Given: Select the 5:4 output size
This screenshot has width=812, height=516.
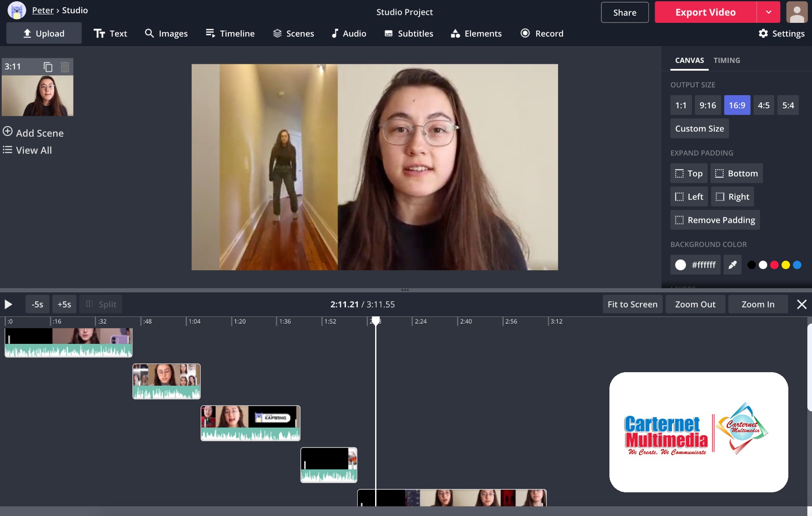Looking at the screenshot, I should tap(788, 105).
